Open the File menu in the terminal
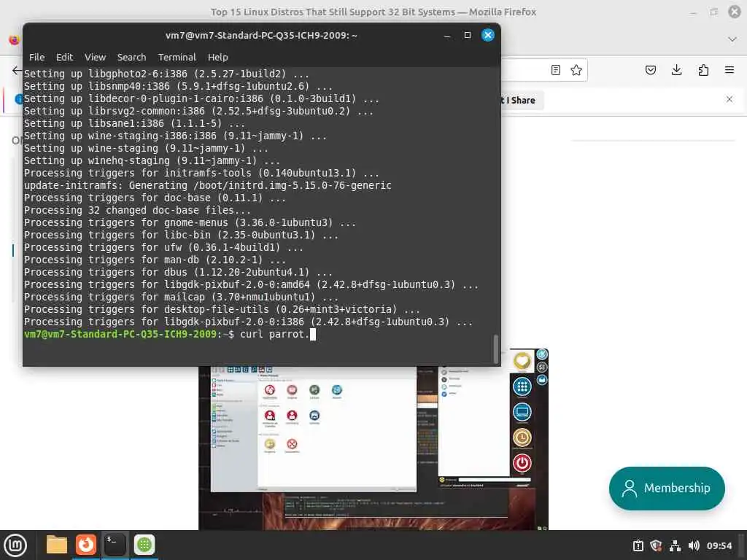747x560 pixels. coord(36,57)
